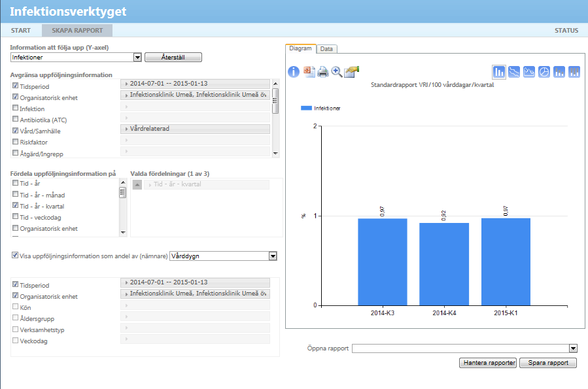Click the filter list scroll-down arrow
This screenshot has height=389, width=588.
coord(275,153)
